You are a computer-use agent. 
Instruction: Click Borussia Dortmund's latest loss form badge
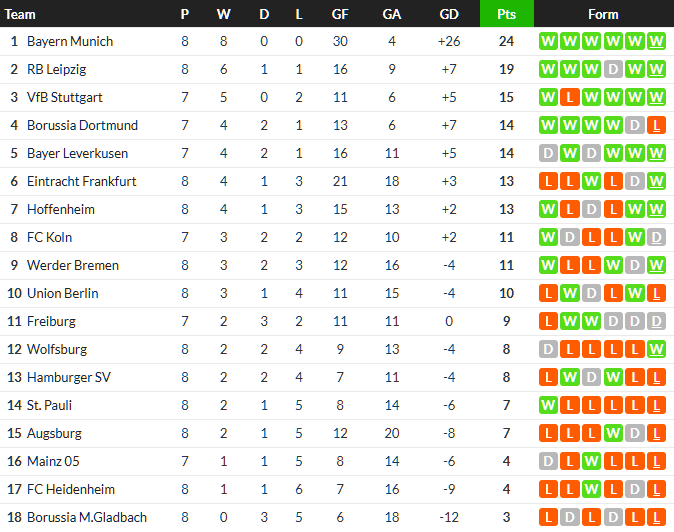pyautogui.click(x=656, y=125)
